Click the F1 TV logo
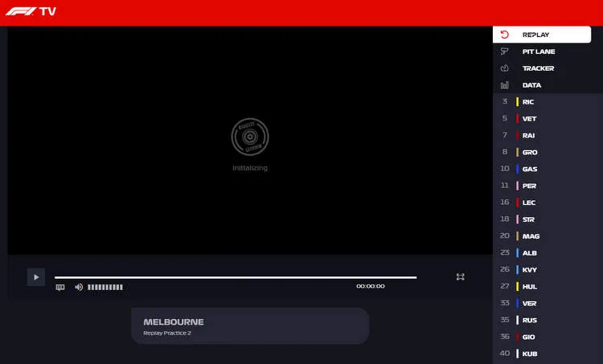The width and height of the screenshot is (603, 364). pyautogui.click(x=31, y=11)
